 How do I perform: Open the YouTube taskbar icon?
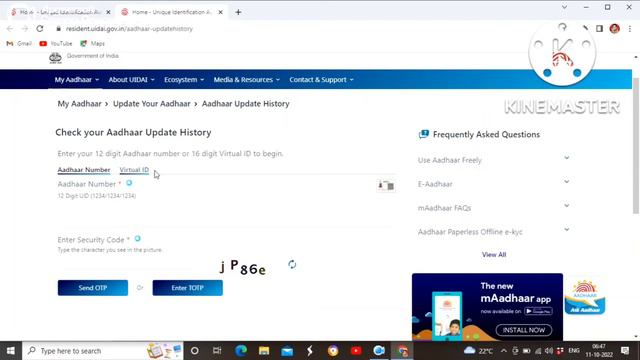click(356, 351)
